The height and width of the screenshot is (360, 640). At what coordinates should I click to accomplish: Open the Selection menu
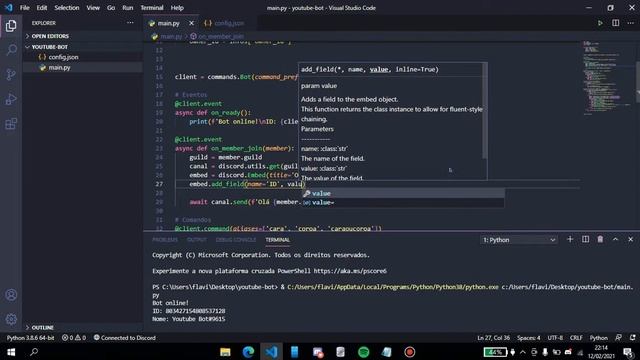[x=67, y=8]
